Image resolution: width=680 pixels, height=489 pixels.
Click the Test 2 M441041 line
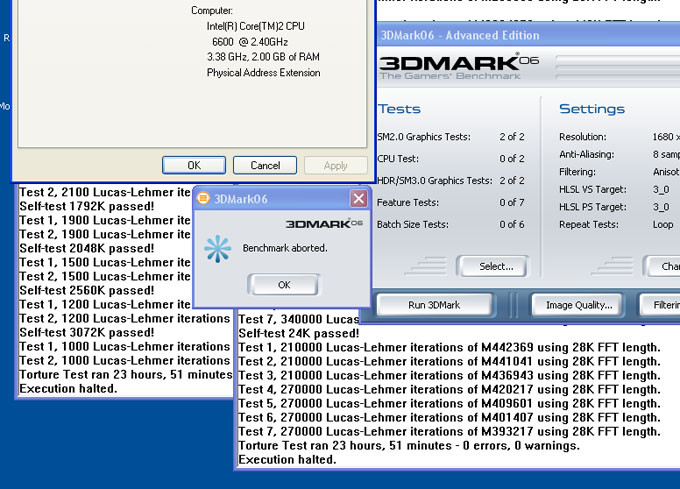449,362
